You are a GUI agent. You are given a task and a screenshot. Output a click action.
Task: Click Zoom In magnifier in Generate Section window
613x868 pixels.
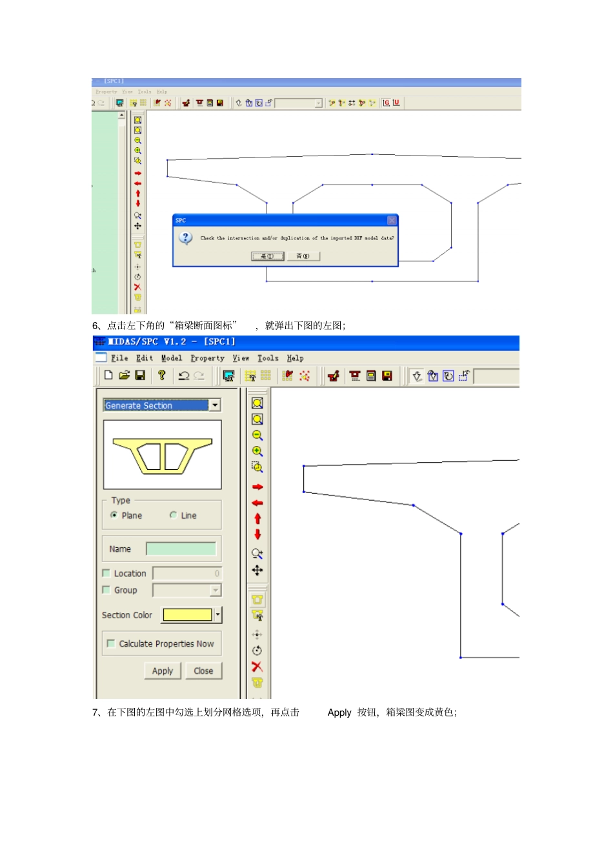click(257, 452)
